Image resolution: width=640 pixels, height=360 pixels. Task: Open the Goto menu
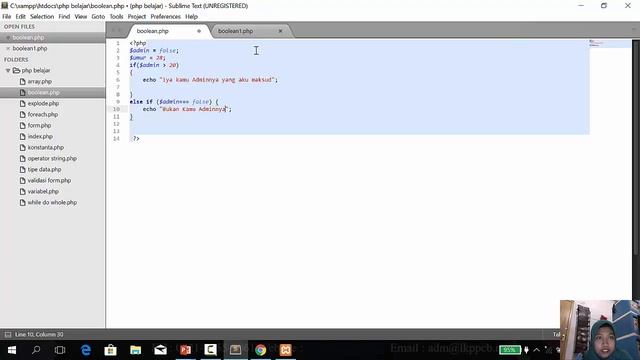[x=98, y=17]
